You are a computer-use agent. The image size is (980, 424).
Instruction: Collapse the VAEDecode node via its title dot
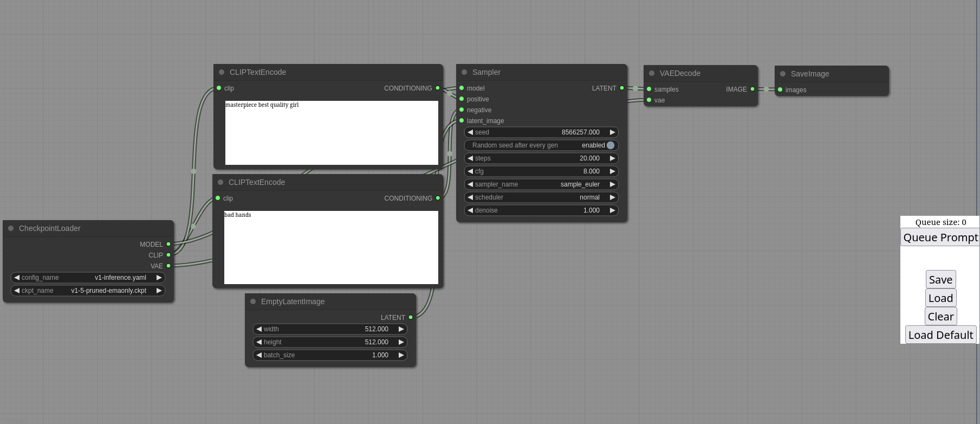(x=652, y=73)
